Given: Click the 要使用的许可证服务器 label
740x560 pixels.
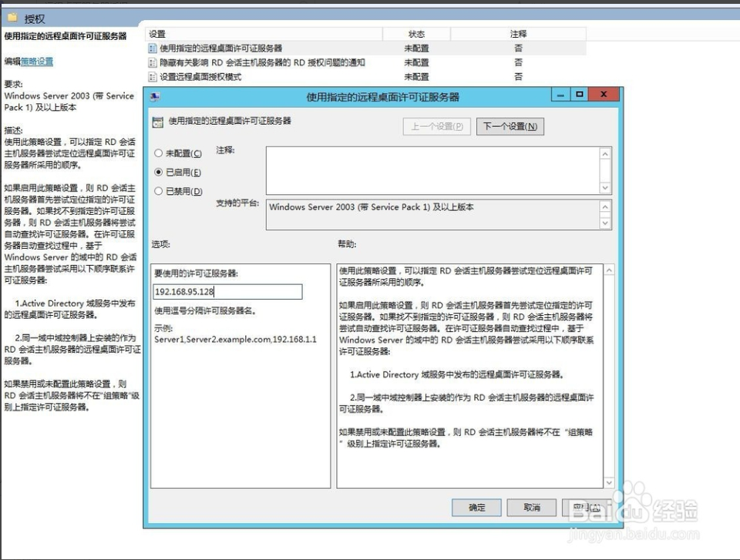Looking at the screenshot, I should click(197, 273).
